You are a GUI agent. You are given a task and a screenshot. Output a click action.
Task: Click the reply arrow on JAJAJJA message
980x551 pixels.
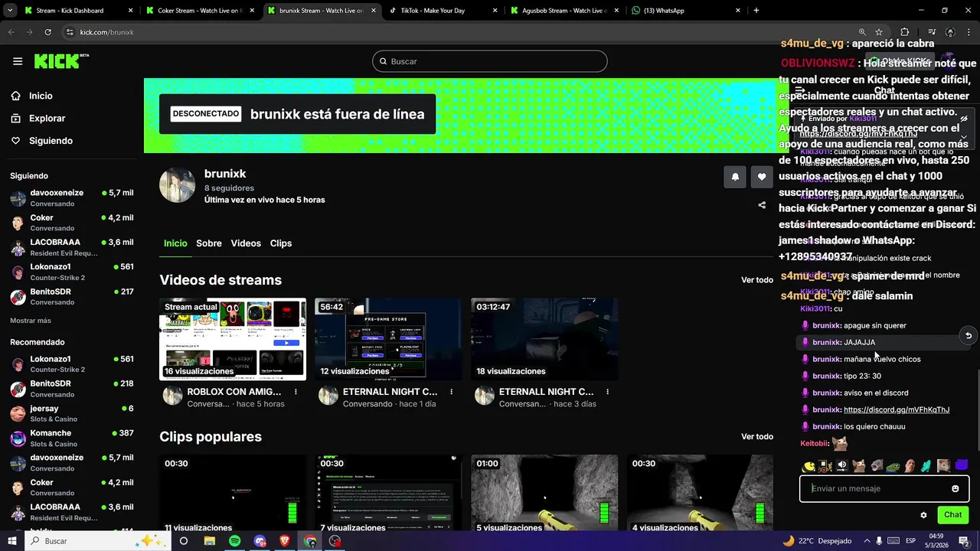tap(969, 335)
